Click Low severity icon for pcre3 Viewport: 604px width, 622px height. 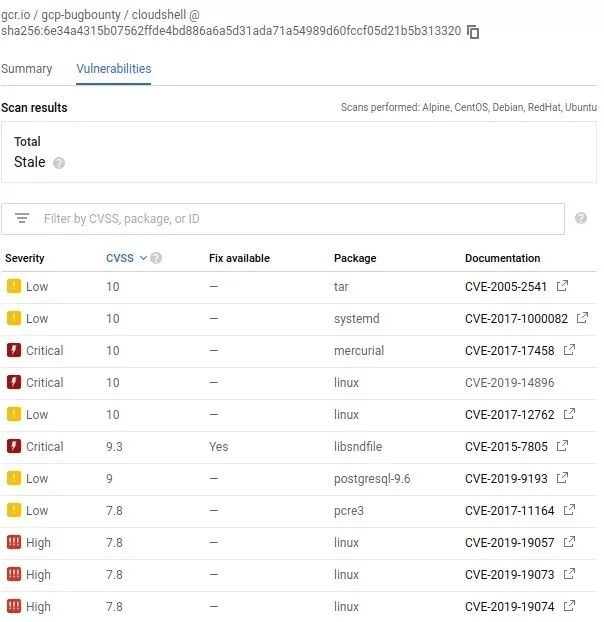14,510
